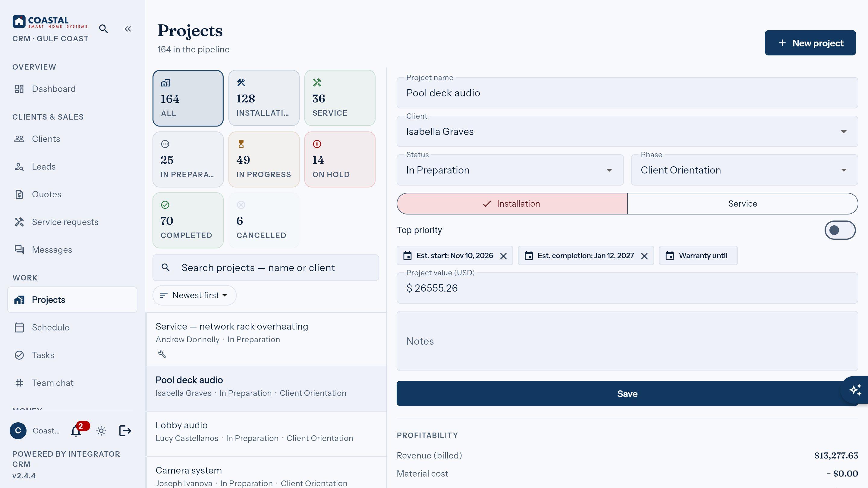Screen dimensions: 868x488
Task: Filter by the 128 Installation card
Action: click(x=264, y=98)
